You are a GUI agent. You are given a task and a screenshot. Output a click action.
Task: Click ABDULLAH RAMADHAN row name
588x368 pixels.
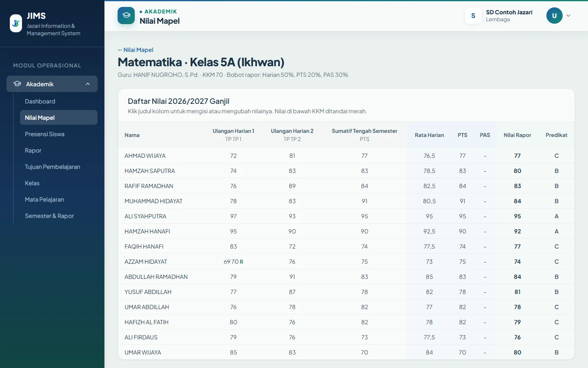coord(156,277)
